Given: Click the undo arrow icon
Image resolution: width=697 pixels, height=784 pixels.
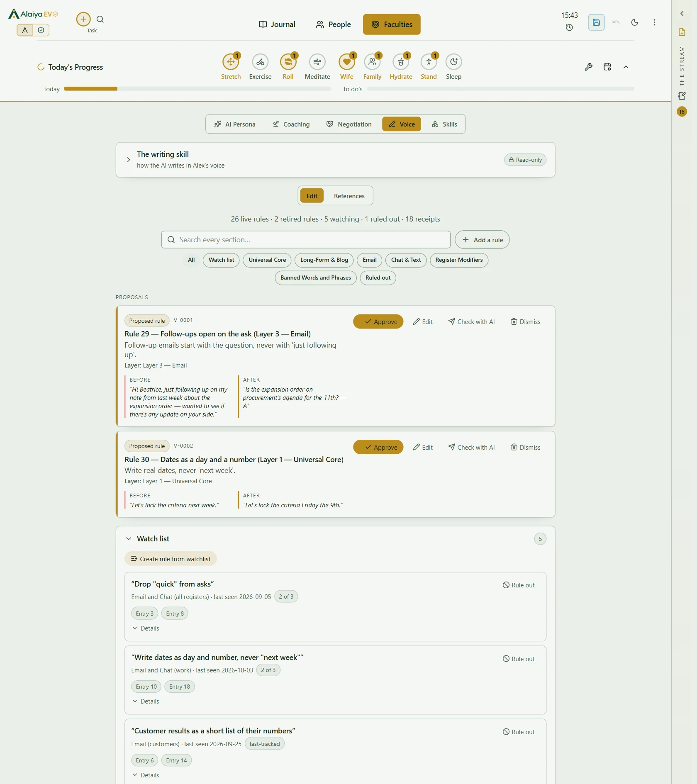Looking at the screenshot, I should (x=616, y=22).
